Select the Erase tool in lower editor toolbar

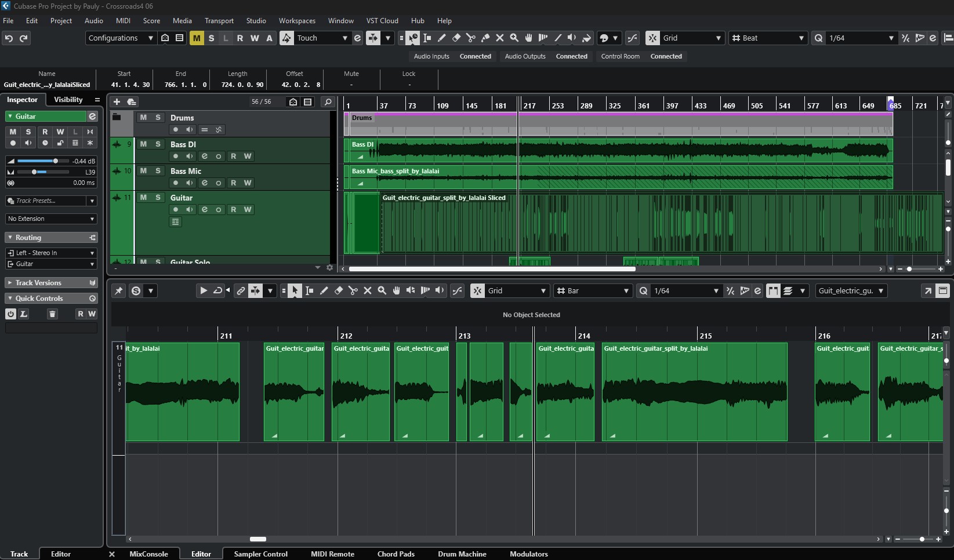339,290
